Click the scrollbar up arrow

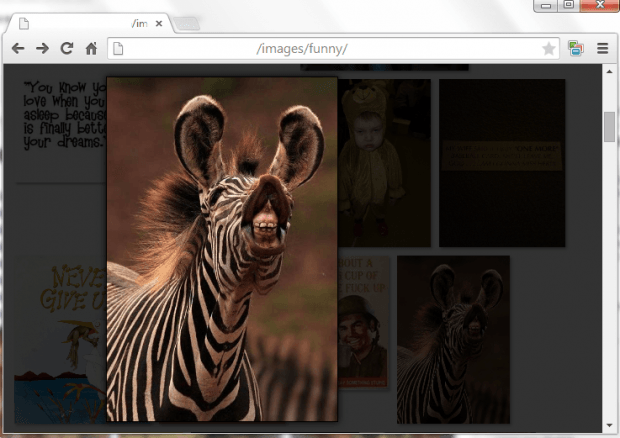pos(609,72)
